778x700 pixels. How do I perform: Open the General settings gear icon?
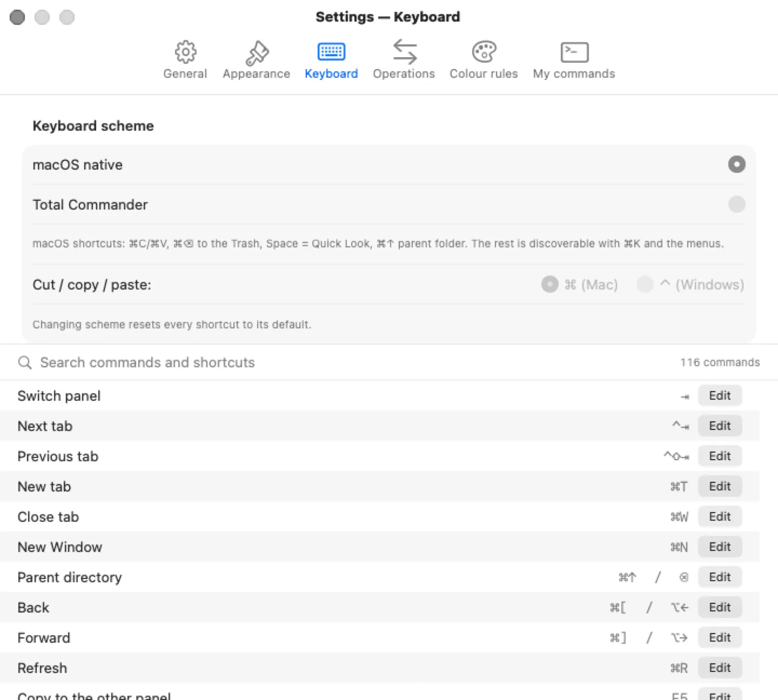pyautogui.click(x=185, y=52)
